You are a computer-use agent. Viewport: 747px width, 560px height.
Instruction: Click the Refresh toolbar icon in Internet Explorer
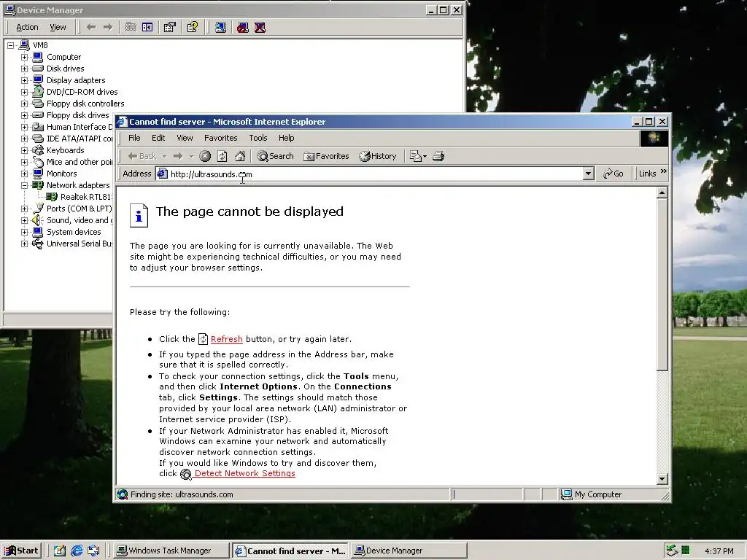tap(222, 156)
